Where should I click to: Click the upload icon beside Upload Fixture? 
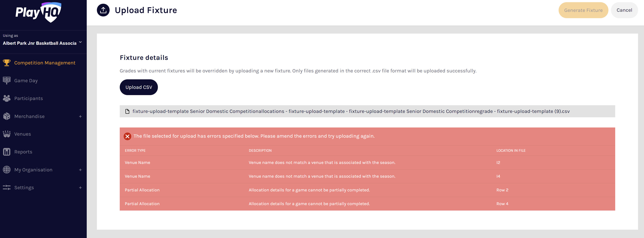pyautogui.click(x=103, y=10)
